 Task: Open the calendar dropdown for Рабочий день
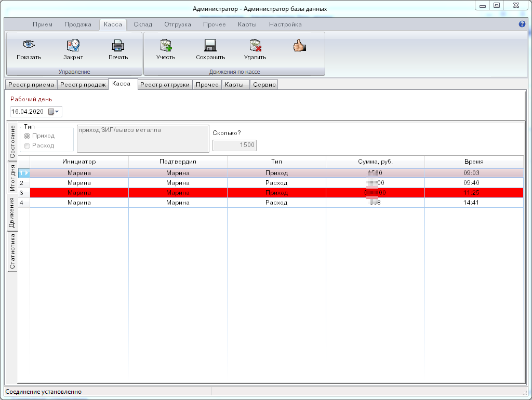pos(54,112)
